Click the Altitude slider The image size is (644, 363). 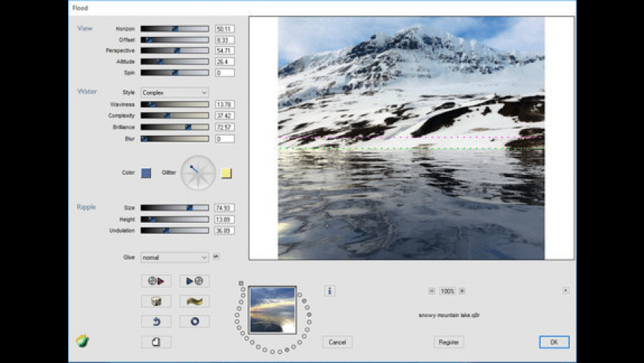click(175, 61)
